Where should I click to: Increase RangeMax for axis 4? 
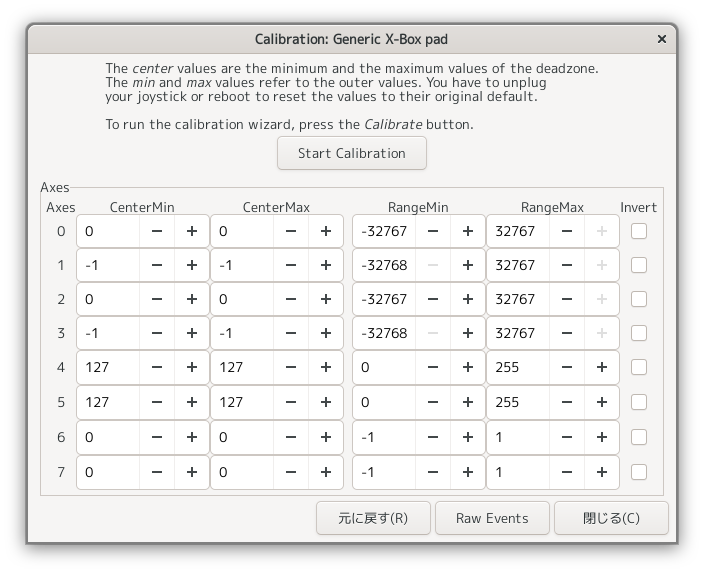(602, 367)
